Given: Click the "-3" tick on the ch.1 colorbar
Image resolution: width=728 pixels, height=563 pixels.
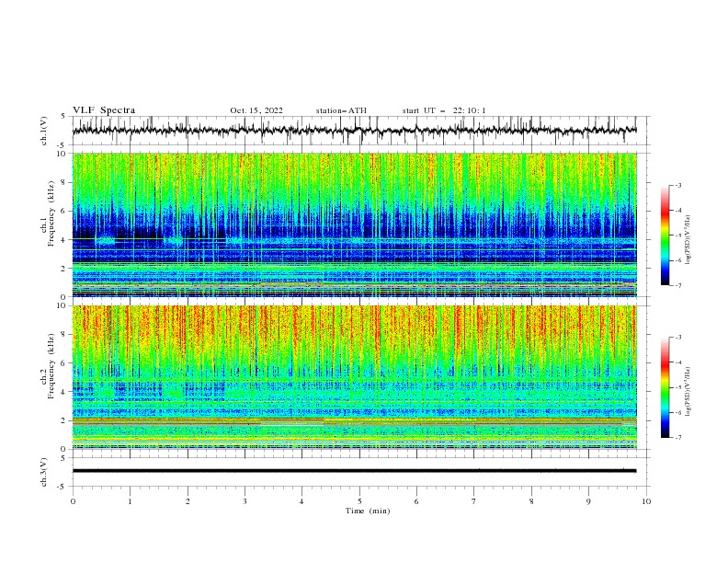Looking at the screenshot, I should (x=677, y=185).
